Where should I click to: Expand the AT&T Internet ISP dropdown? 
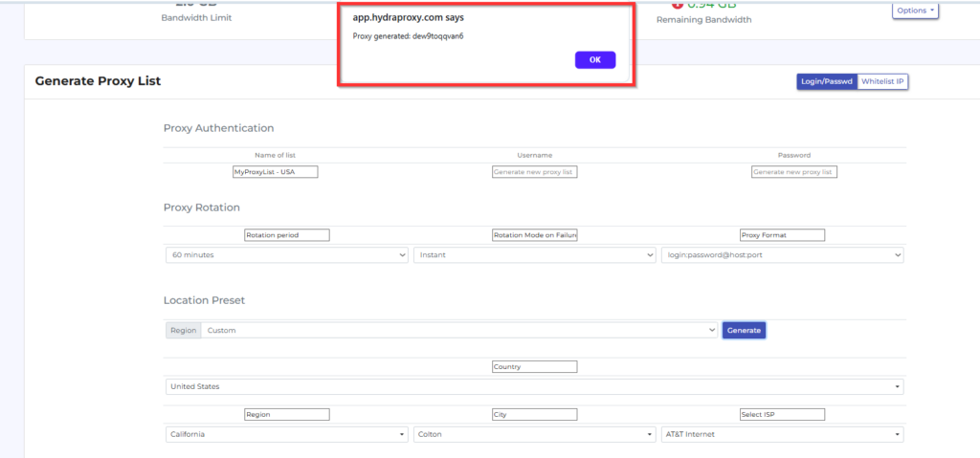[x=782, y=434]
